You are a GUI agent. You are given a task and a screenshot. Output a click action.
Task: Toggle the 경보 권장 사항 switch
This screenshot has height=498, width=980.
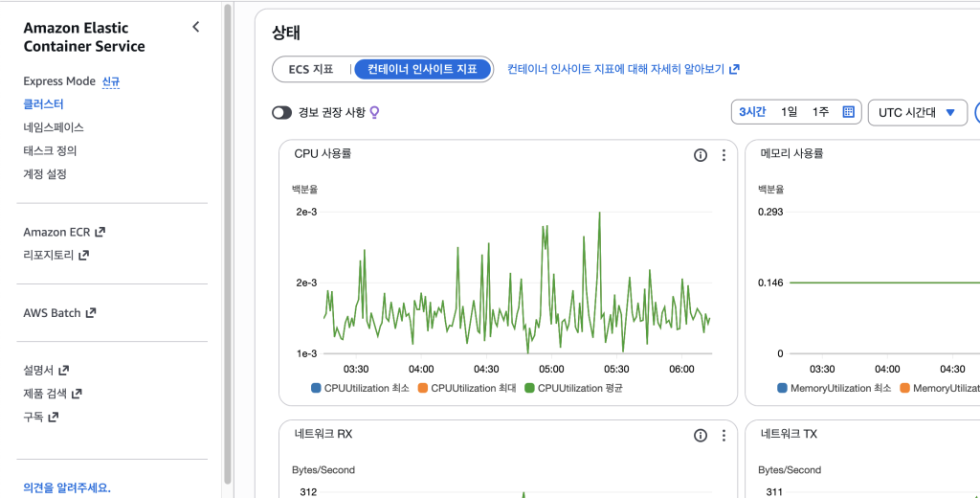point(281,112)
